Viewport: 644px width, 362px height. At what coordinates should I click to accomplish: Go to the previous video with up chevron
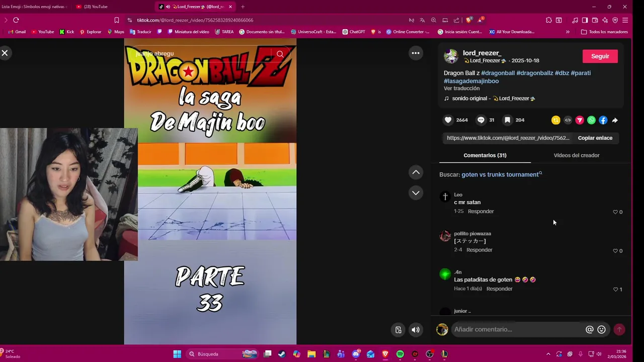click(x=416, y=172)
